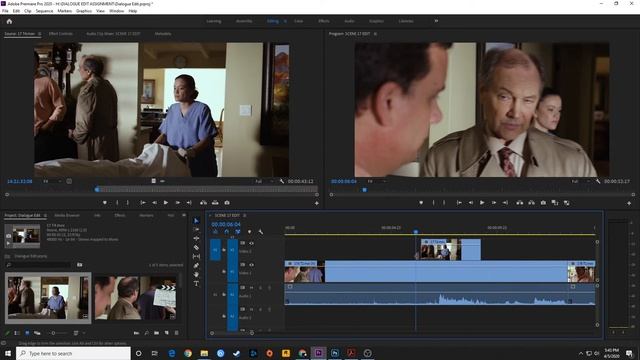Open Program monitor button editor plus
Screen dimensions: 640x360
[629, 203]
